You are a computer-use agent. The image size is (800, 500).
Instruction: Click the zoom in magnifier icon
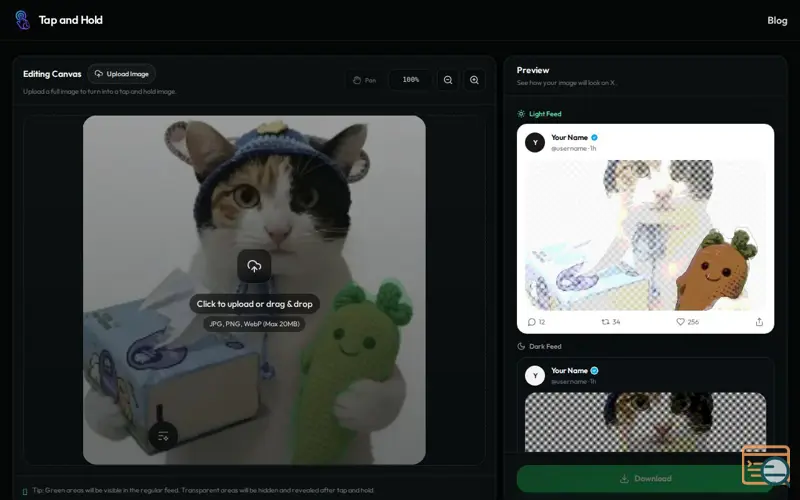pyautogui.click(x=474, y=80)
